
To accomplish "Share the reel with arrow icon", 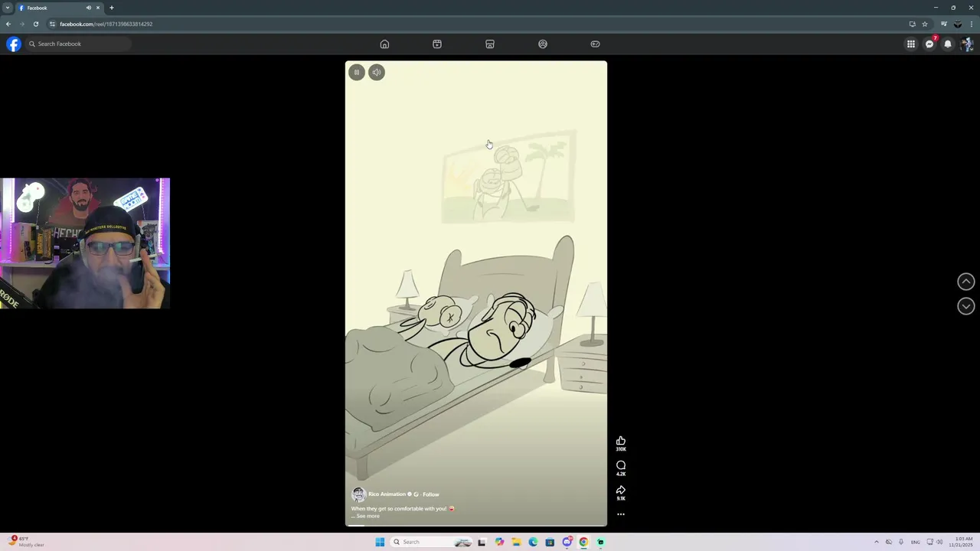I will pos(621,490).
